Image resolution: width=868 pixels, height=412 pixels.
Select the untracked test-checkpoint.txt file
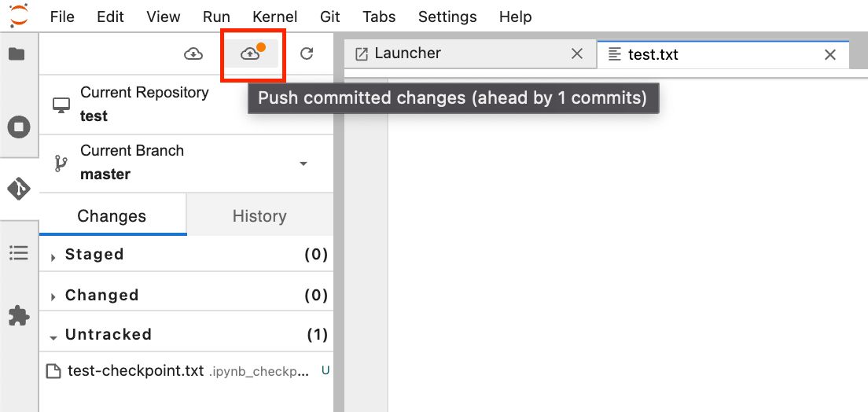pyautogui.click(x=135, y=371)
